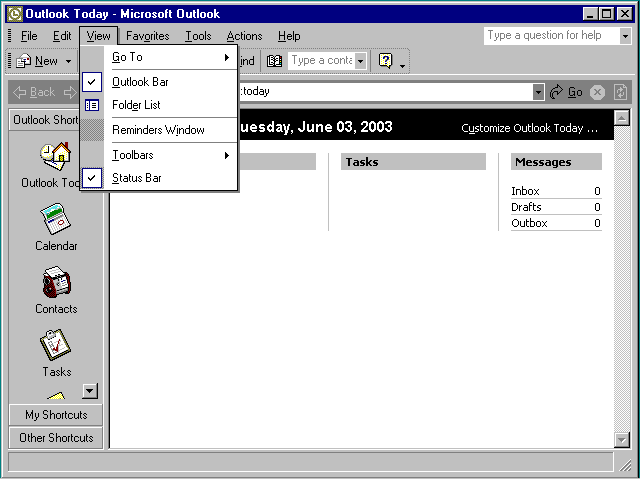The width and height of the screenshot is (640, 480).
Task: Open the Help menu
Action: (289, 36)
